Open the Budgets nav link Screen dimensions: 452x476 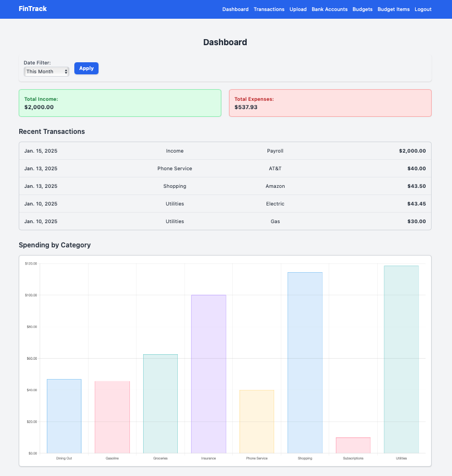click(362, 9)
